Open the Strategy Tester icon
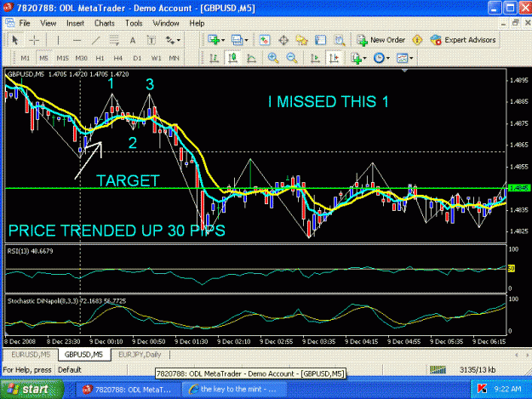This screenshot has width=532, height=399. pyautogui.click(x=340, y=40)
